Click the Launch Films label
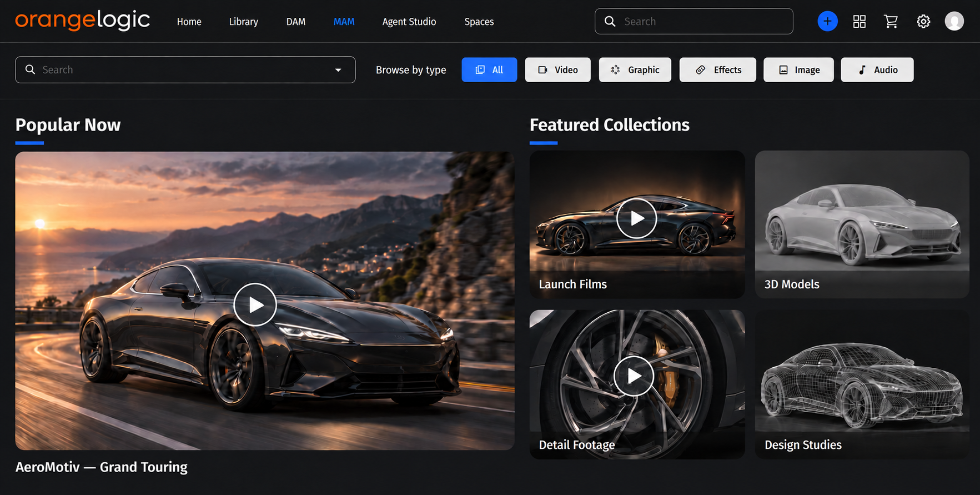Image resolution: width=980 pixels, height=495 pixels. [572, 284]
